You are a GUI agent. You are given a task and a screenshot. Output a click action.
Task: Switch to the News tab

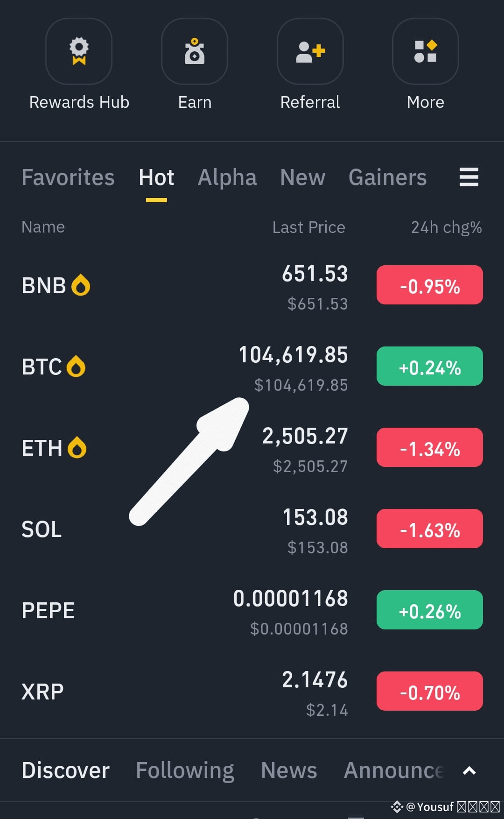289,771
